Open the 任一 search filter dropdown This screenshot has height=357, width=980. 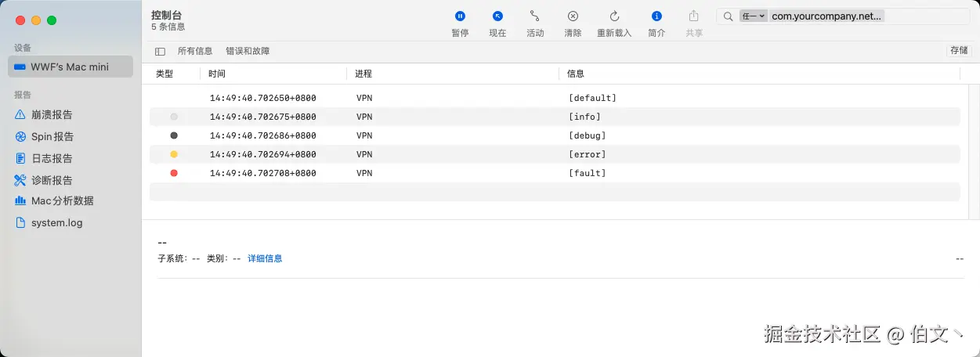pyautogui.click(x=754, y=16)
